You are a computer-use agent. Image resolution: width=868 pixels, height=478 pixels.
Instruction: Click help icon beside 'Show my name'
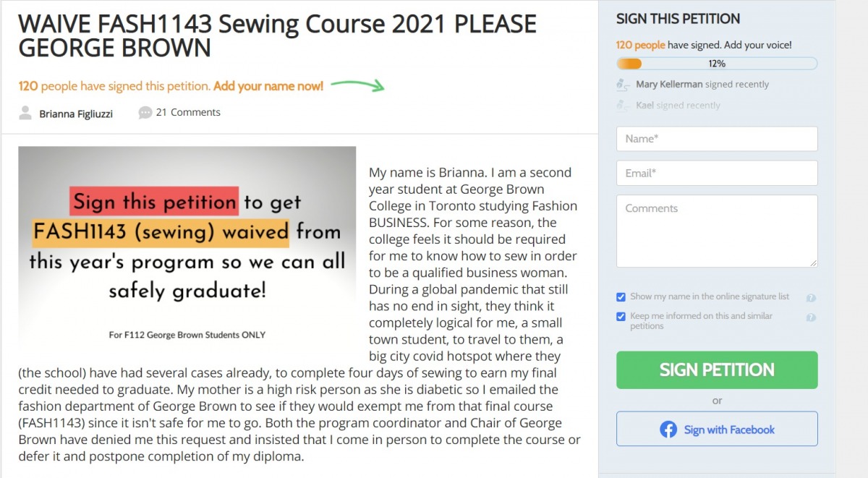[811, 297]
